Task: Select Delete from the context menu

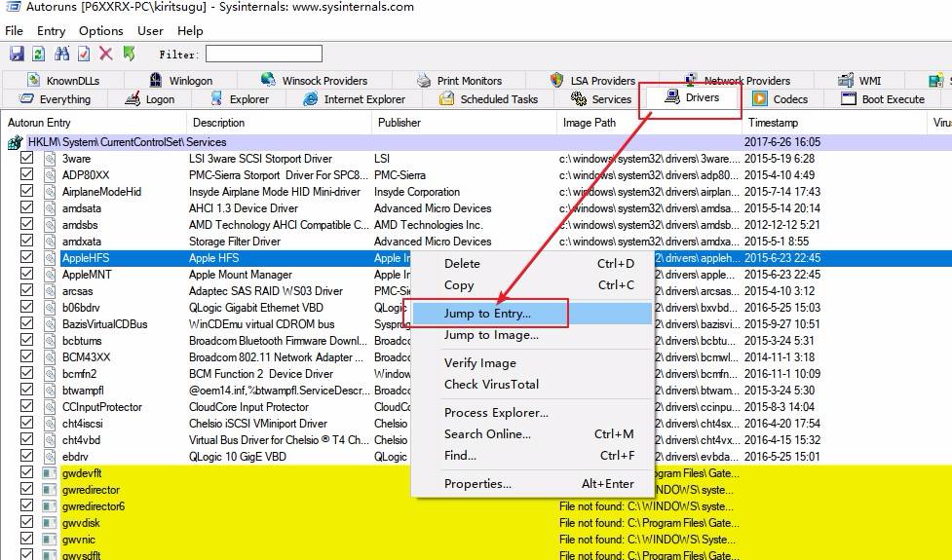Action: tap(532, 263)
